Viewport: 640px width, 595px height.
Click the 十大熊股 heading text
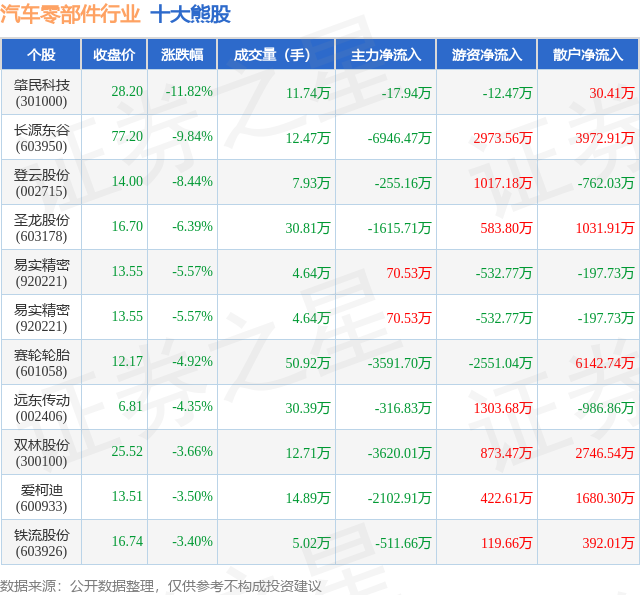pyautogui.click(x=191, y=14)
